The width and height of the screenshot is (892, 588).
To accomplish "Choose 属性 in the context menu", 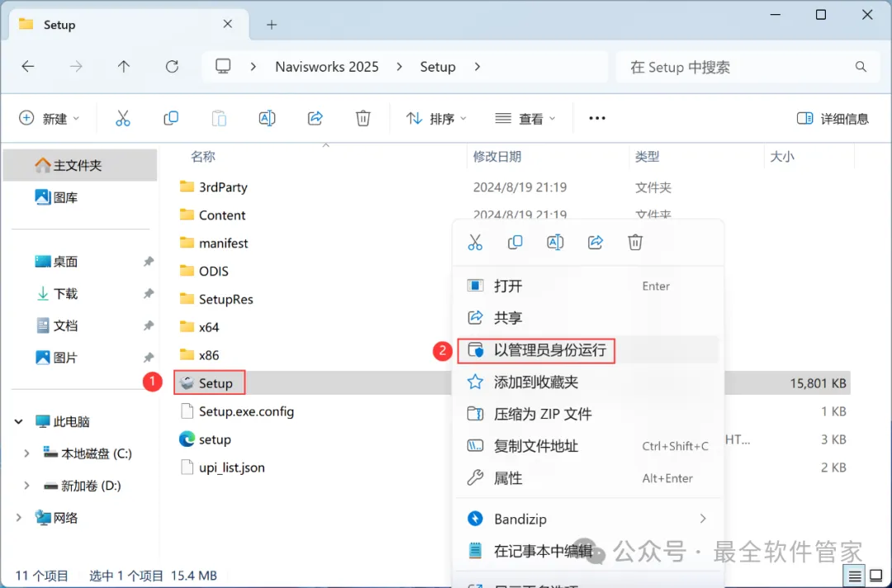I will pos(588,477).
